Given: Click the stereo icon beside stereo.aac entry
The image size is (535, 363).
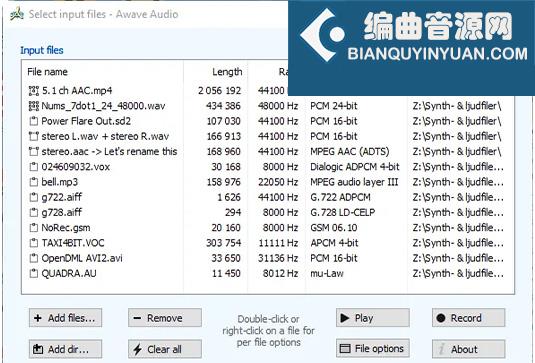Looking at the screenshot, I should 33,151.
